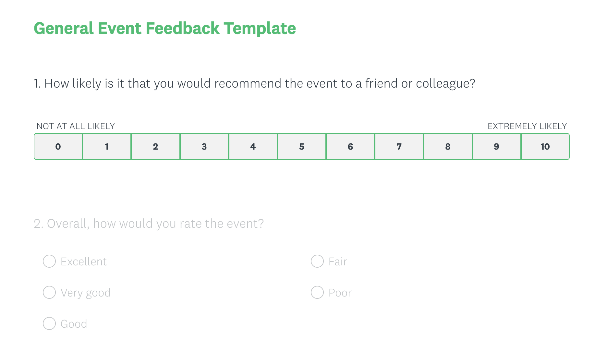This screenshot has width=595, height=364.
Task: Select the Excellent radio button
Action: coord(49,261)
